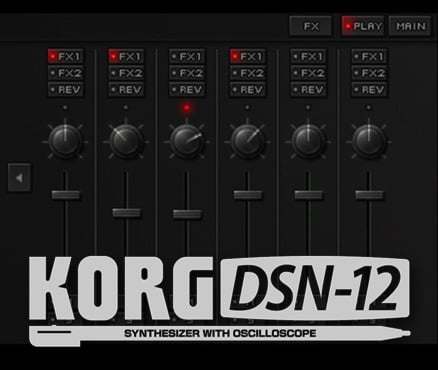The height and width of the screenshot is (370, 438).
Task: Enable REV send on second channel
Action: (126, 90)
